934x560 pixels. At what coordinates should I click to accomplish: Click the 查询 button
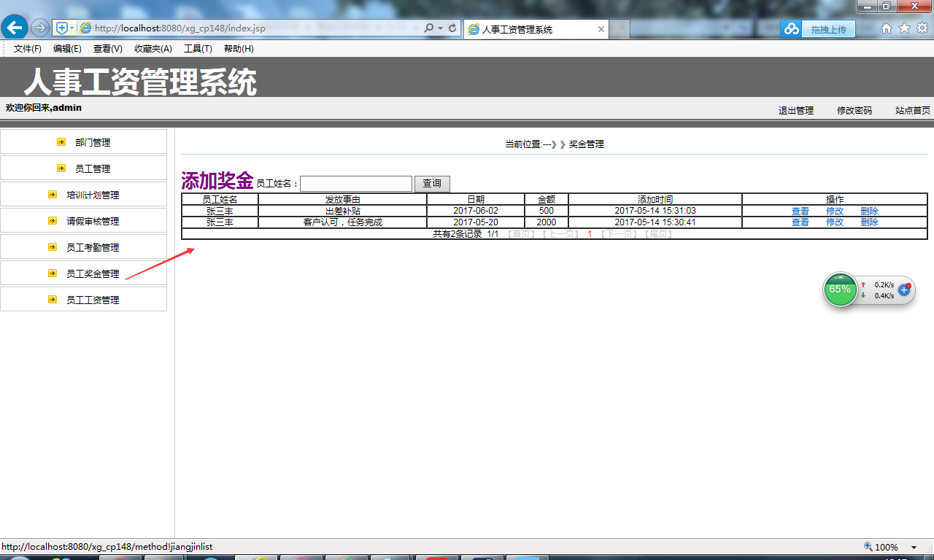[432, 184]
